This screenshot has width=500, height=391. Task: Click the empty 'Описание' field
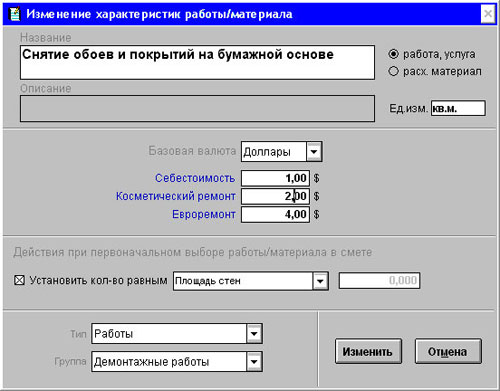197,109
